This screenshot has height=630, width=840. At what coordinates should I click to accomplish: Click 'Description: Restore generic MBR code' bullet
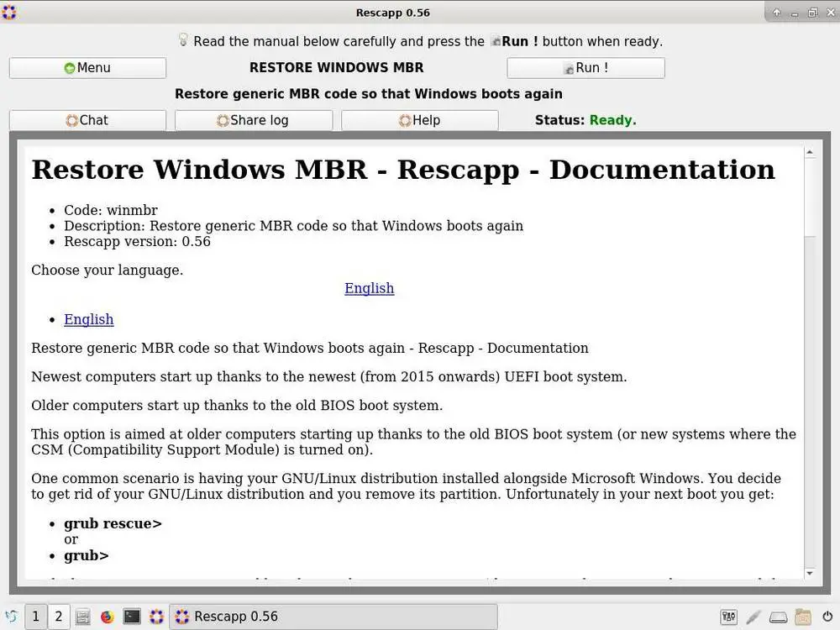click(x=293, y=225)
